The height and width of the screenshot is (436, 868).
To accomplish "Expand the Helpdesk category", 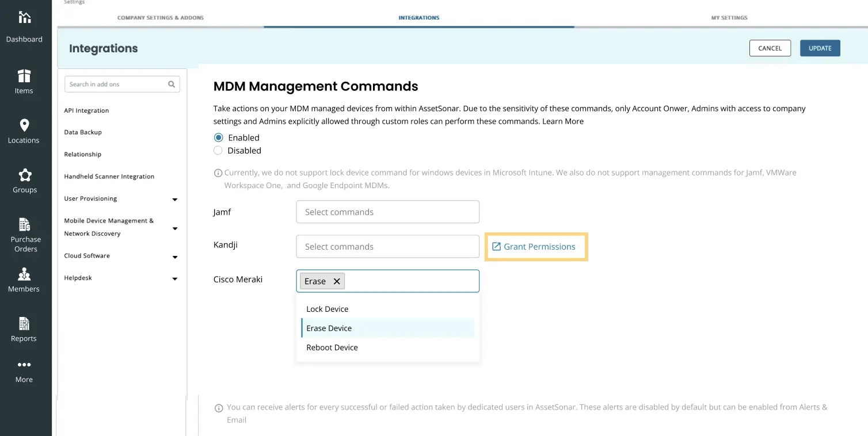I will point(174,279).
